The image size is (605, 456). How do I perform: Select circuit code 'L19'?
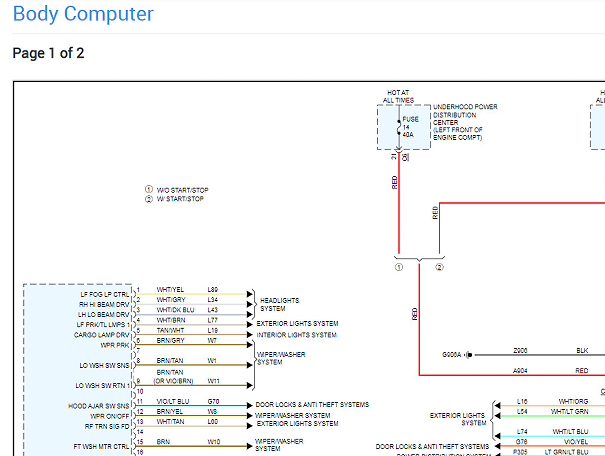point(213,330)
